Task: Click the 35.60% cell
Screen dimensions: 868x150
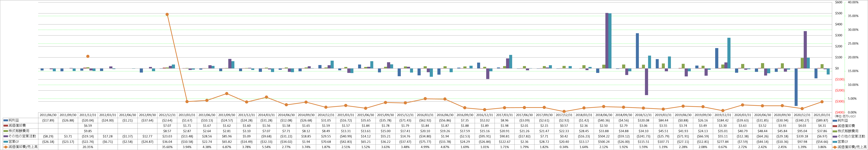Action: coord(167,147)
